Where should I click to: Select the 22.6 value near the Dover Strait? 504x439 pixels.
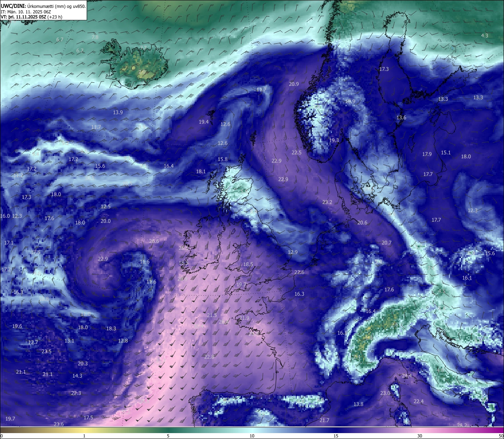coord(299,272)
